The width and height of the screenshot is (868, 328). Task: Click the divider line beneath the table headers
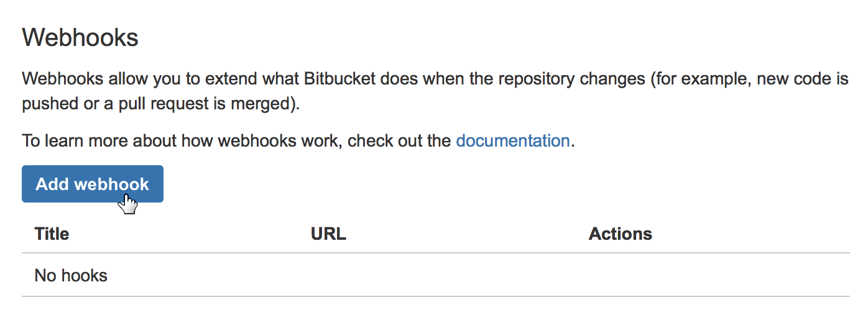435,253
